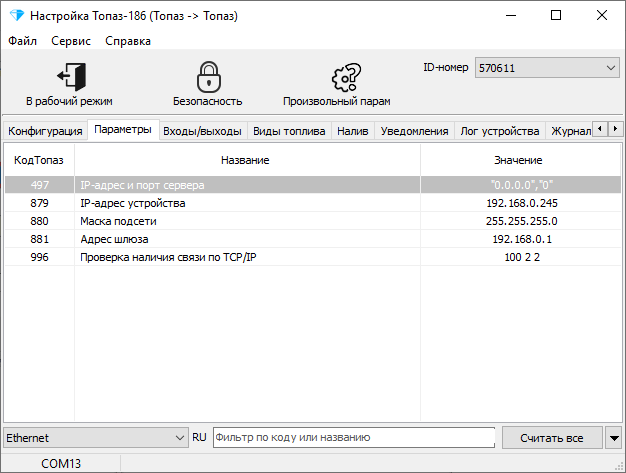
Task: Click value cell 255.255.255.0
Action: [x=521, y=221]
